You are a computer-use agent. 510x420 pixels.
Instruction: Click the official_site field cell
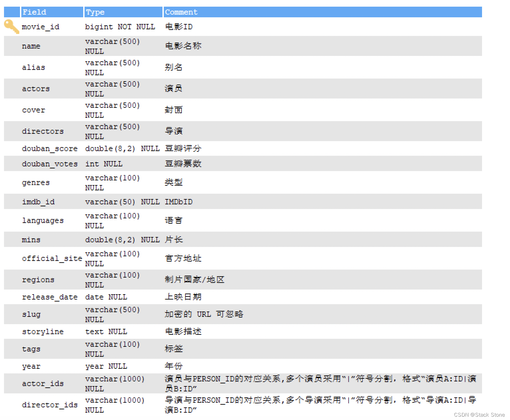point(52,259)
